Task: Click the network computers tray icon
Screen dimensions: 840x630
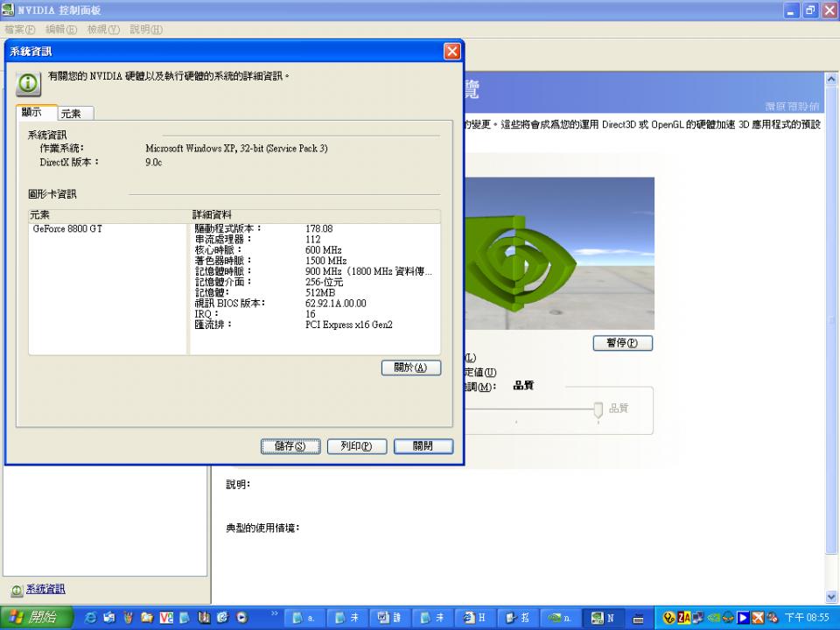Action: tap(698, 619)
